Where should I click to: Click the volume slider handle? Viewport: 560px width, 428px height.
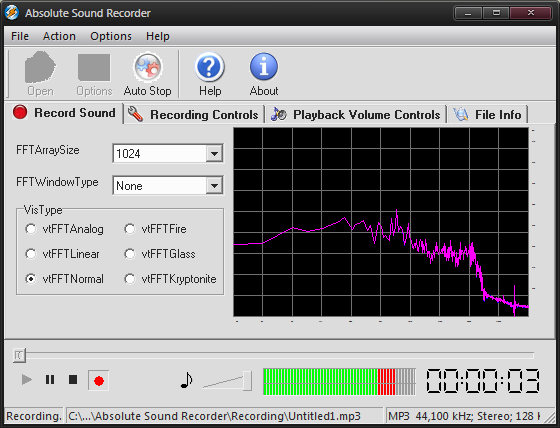tap(247, 381)
